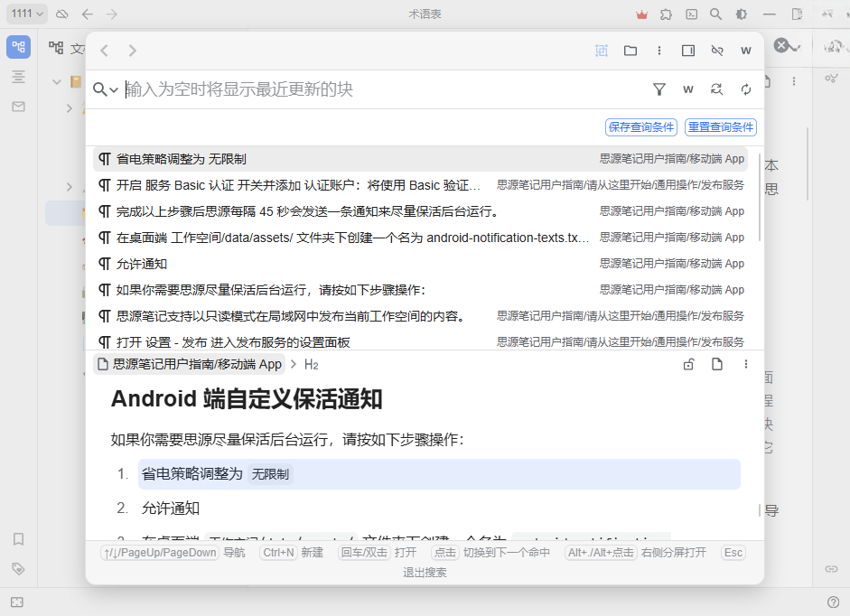
Task: Click the H2 breadcrumb item
Action: (311, 365)
